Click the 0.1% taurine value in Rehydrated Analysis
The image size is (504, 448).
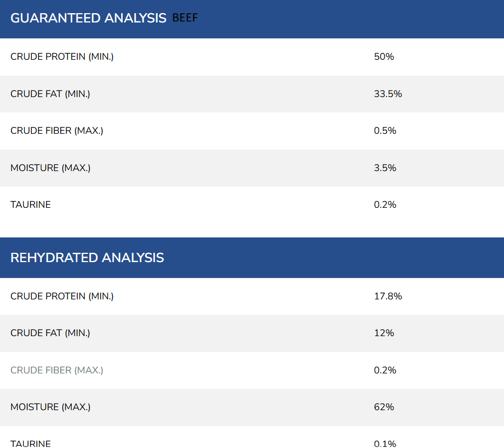385,443
